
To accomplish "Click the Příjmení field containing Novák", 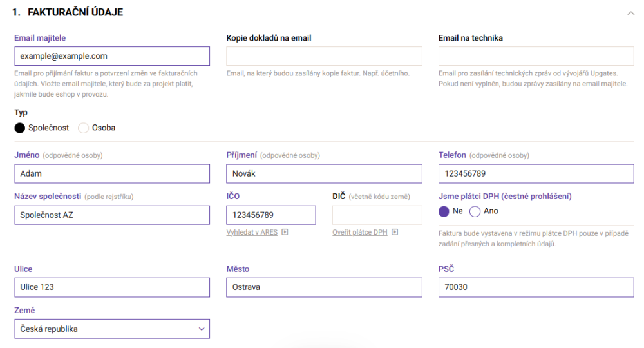I will (x=324, y=174).
